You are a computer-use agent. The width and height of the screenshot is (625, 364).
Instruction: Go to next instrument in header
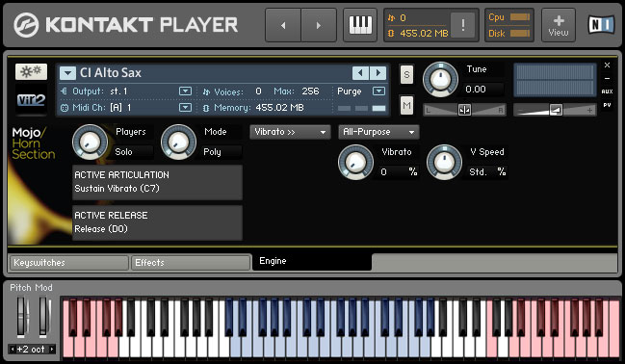coord(319,25)
